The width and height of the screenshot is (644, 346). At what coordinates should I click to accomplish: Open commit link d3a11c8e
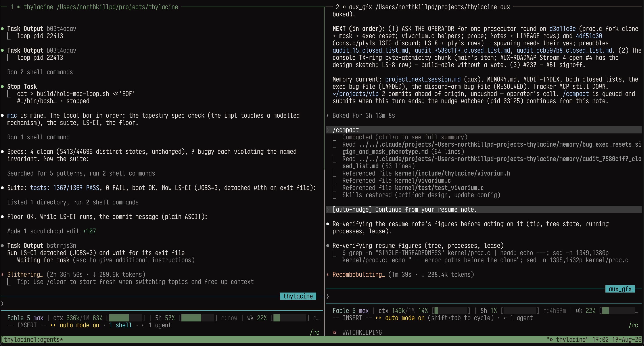point(562,29)
